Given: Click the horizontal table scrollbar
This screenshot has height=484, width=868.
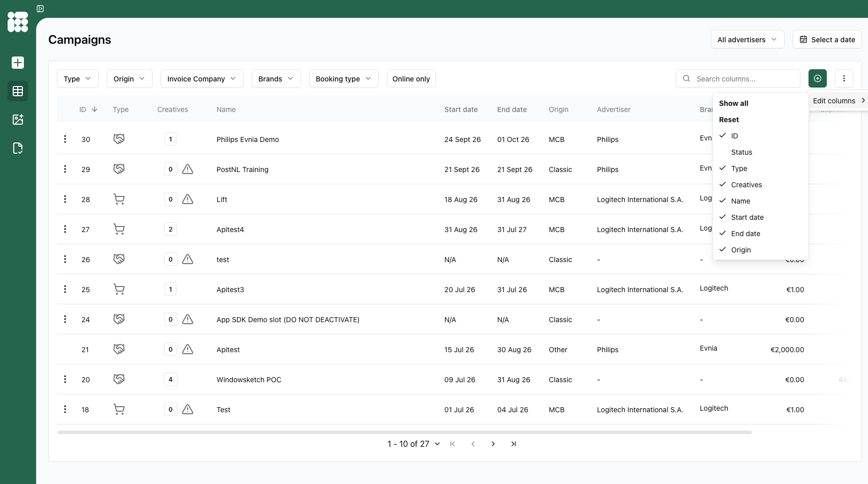Looking at the screenshot, I should pos(405,432).
